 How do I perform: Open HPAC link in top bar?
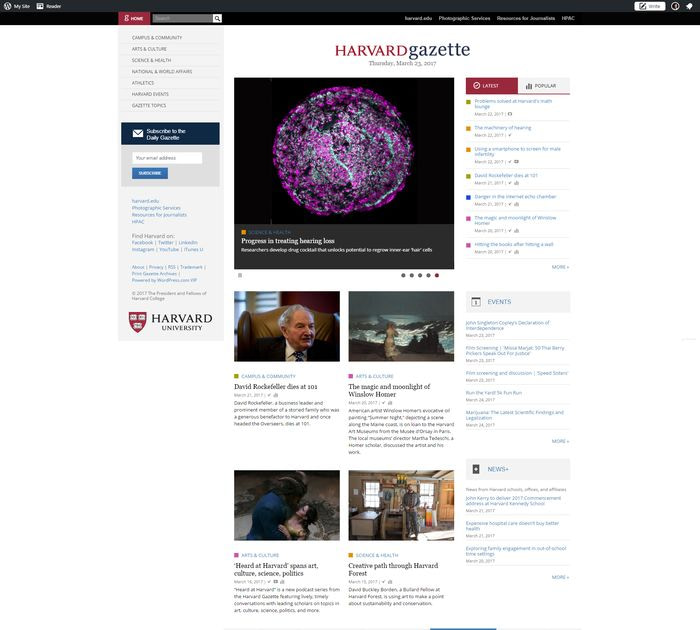tap(568, 18)
